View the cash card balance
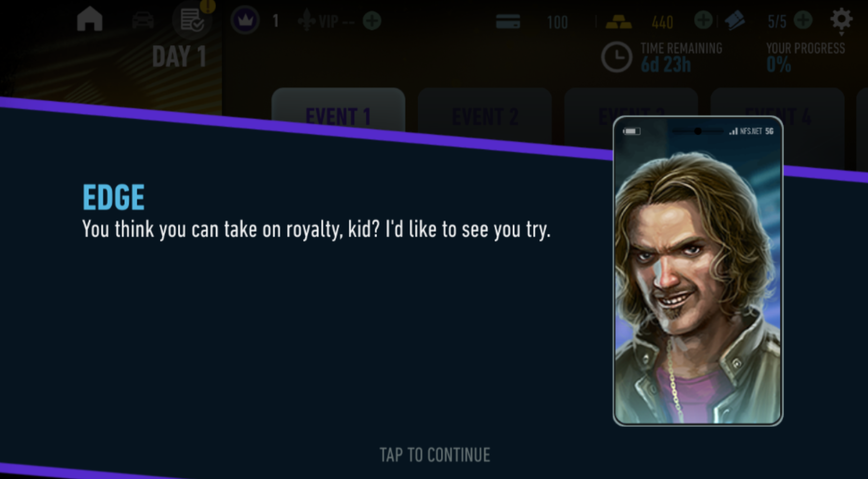The image size is (868, 479). (532, 22)
